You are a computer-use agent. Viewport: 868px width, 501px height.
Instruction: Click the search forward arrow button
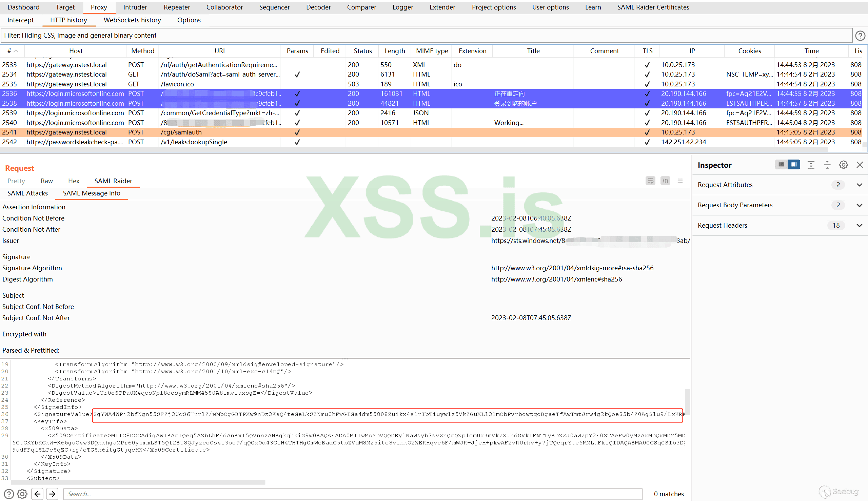pos(52,494)
